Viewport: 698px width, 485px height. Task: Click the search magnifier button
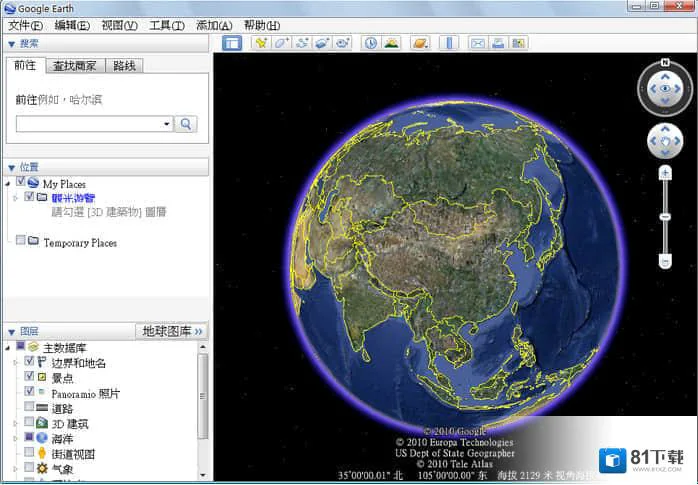point(186,124)
